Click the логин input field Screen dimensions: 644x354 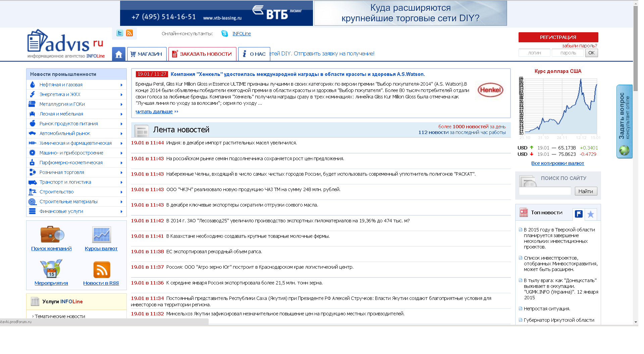(534, 53)
